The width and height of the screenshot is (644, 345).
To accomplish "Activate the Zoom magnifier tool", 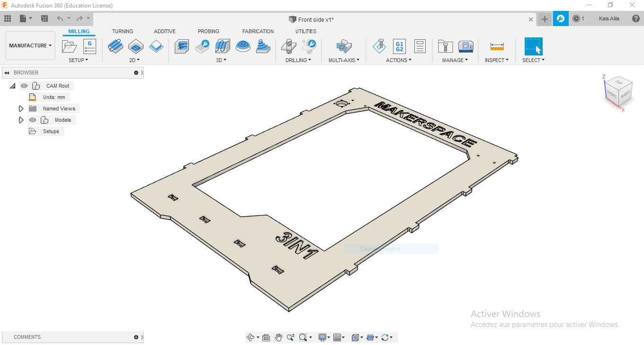I will [291, 337].
